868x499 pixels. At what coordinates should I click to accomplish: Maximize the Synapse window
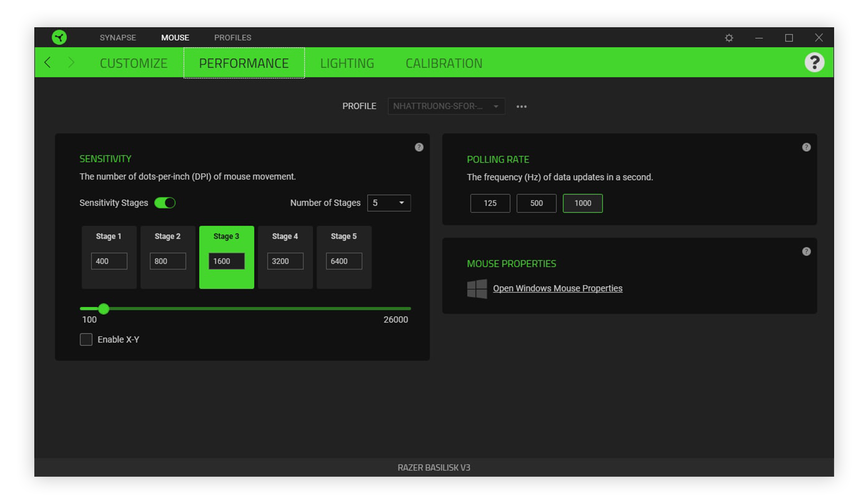click(789, 38)
